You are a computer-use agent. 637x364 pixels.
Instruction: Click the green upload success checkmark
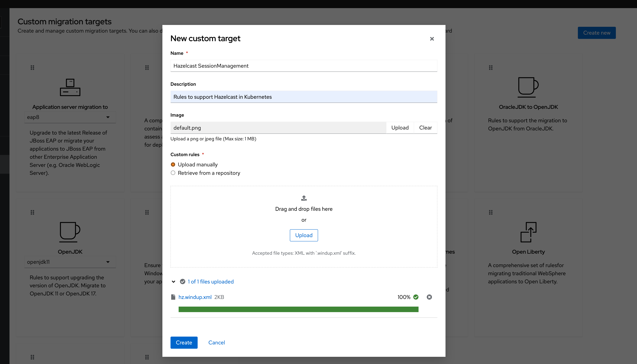tap(416, 297)
